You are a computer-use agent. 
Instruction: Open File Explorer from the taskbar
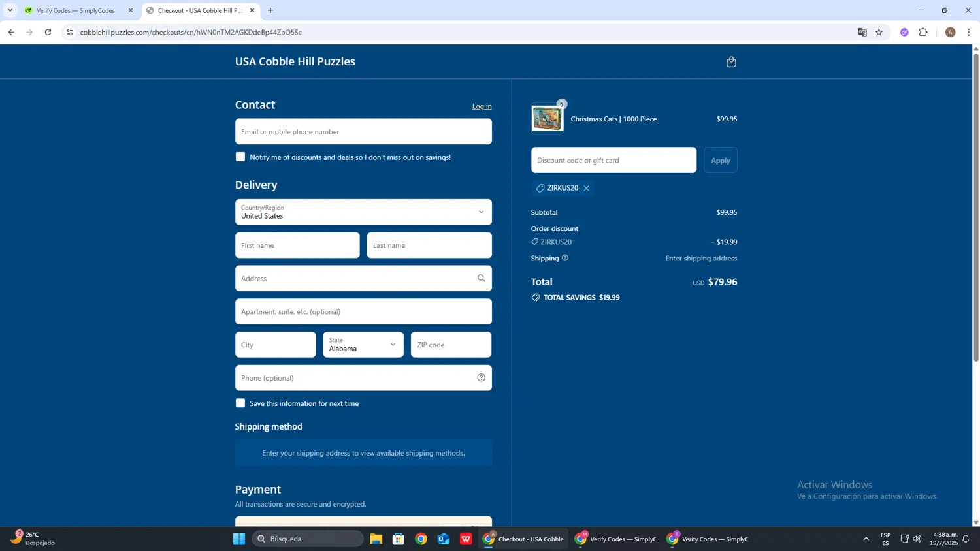(376, 539)
